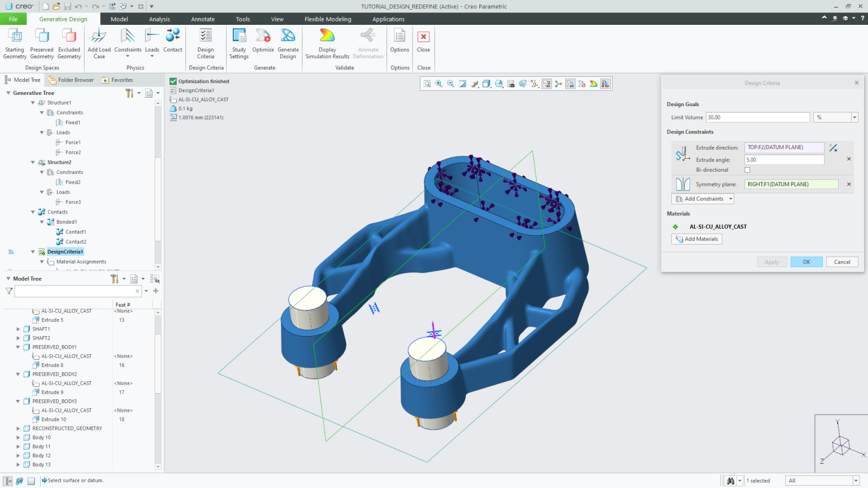Viewport: 868px width, 488px height.
Task: Click the Limit Volume value field
Action: click(757, 117)
